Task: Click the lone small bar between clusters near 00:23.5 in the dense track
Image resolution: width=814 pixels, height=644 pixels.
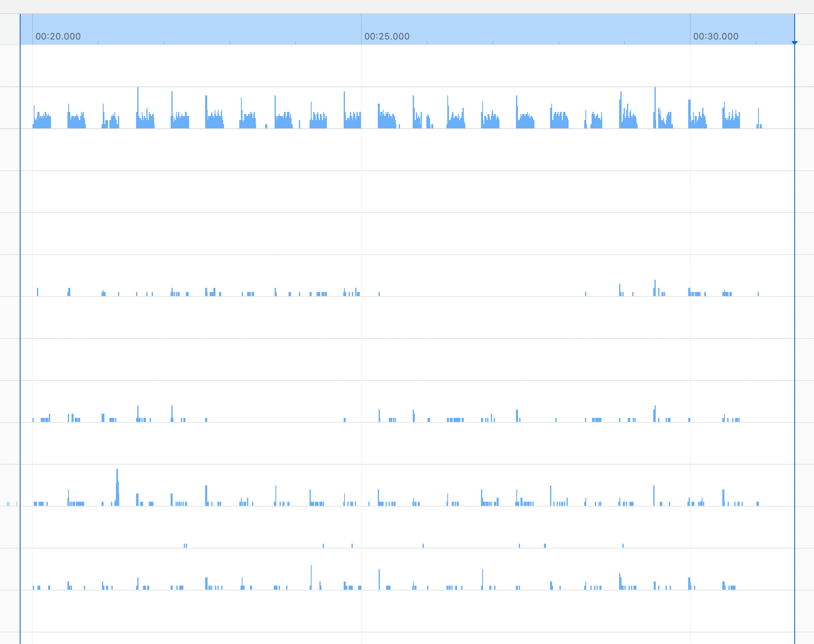Action: click(266, 126)
